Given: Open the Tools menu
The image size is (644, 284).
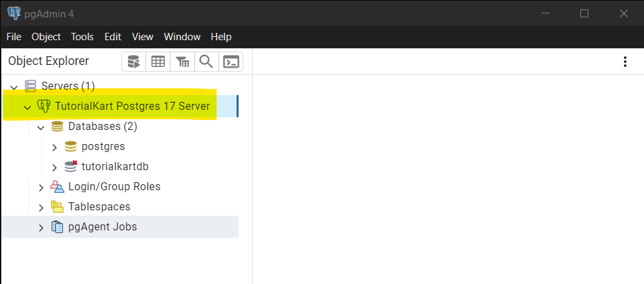Looking at the screenshot, I should (x=82, y=37).
